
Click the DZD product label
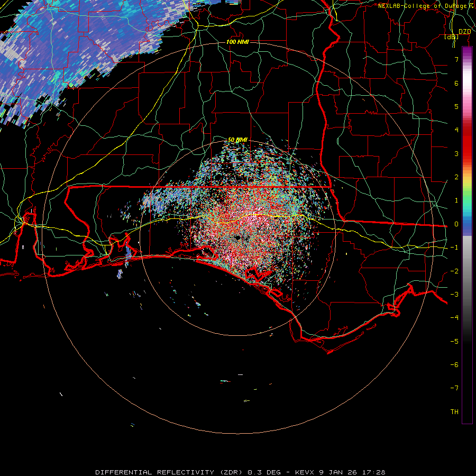click(464, 32)
